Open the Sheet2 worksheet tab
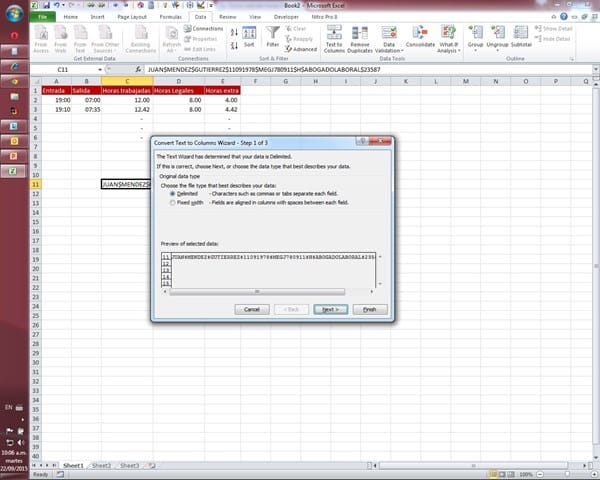The image size is (600, 480). click(x=101, y=466)
